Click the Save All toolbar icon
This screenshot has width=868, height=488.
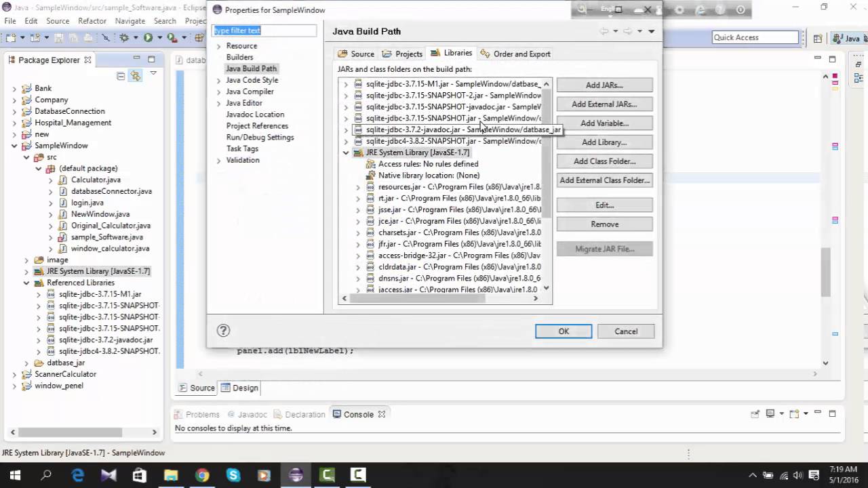[x=73, y=37]
